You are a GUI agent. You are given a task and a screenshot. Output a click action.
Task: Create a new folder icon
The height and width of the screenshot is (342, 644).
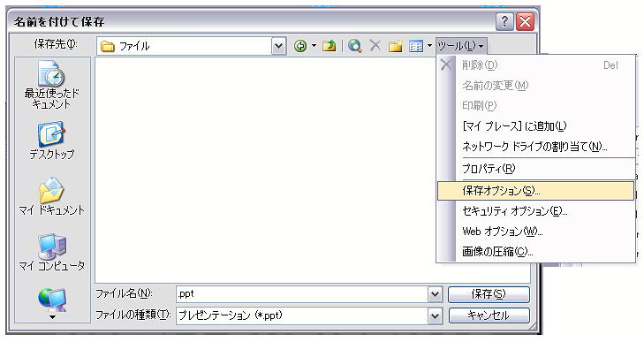(396, 46)
